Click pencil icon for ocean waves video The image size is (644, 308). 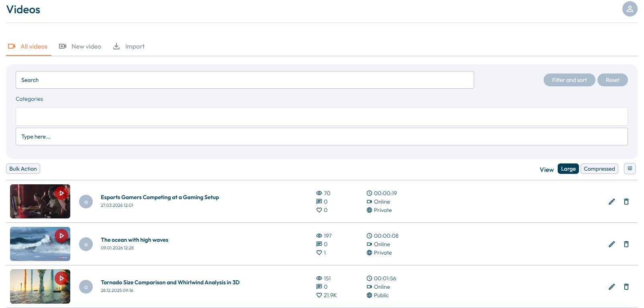click(611, 244)
